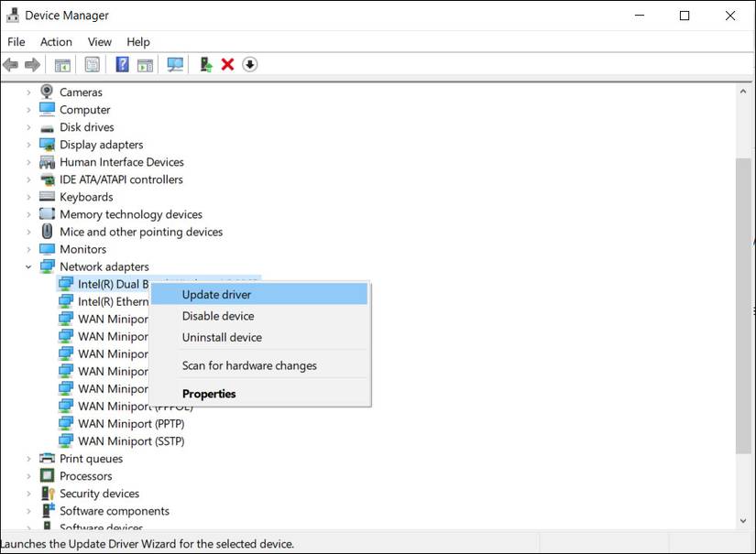
Task: Open Properties from the context menu
Action: 260,394
